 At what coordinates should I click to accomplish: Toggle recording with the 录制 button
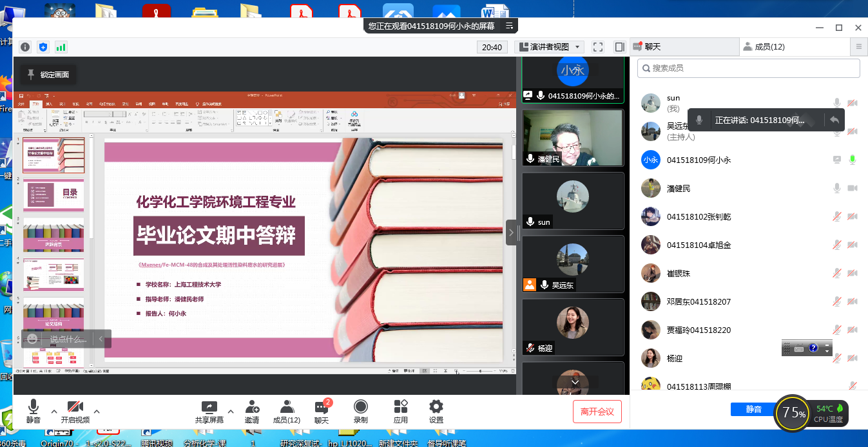coord(361,412)
